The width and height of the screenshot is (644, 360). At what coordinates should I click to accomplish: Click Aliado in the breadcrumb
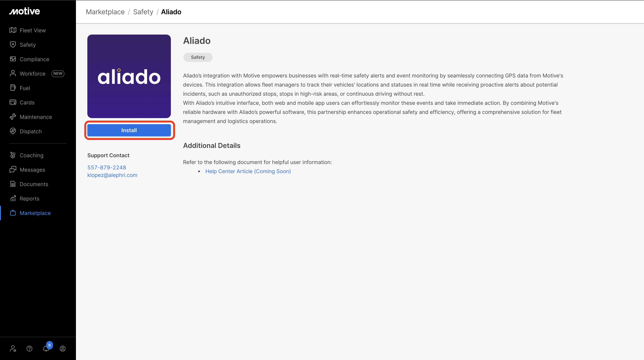(171, 12)
